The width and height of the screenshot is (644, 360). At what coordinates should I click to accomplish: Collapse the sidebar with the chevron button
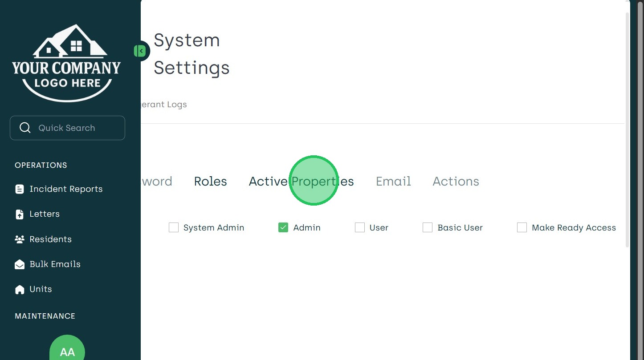(141, 51)
